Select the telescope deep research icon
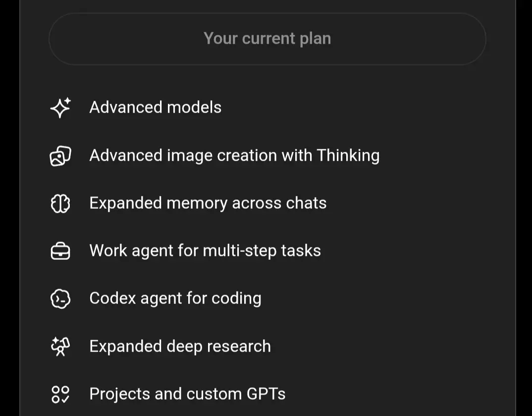The image size is (532, 416). pos(60,347)
